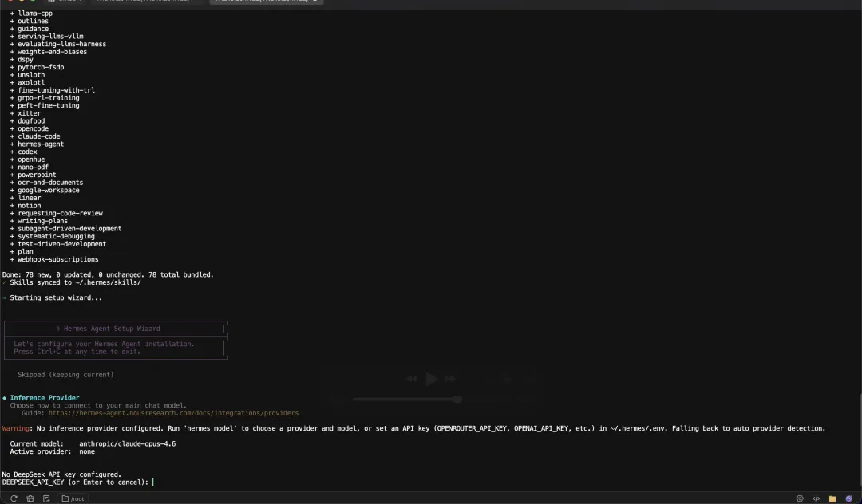862x504 pixels.
Task: Click the 'outlines' skill line
Action: pyautogui.click(x=30, y=21)
